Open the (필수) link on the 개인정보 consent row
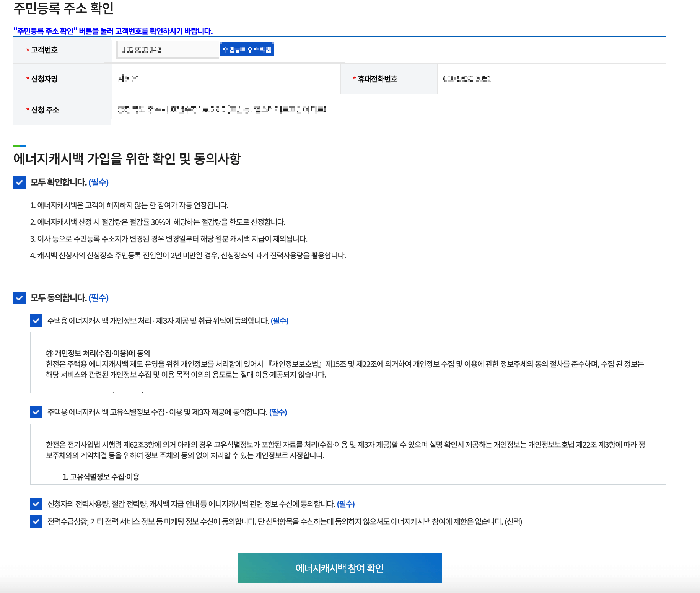 (x=280, y=321)
